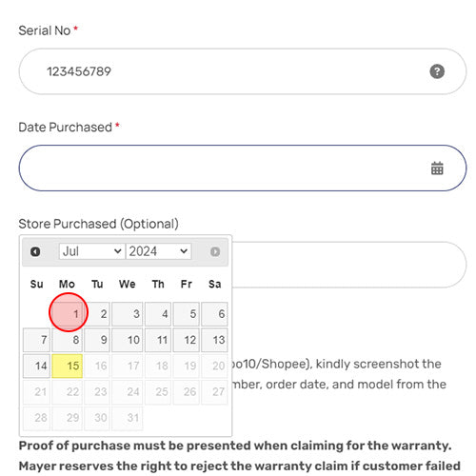This screenshot has width=476, height=476.
Task: Select July 6 on the calendar
Action: [x=214, y=314]
